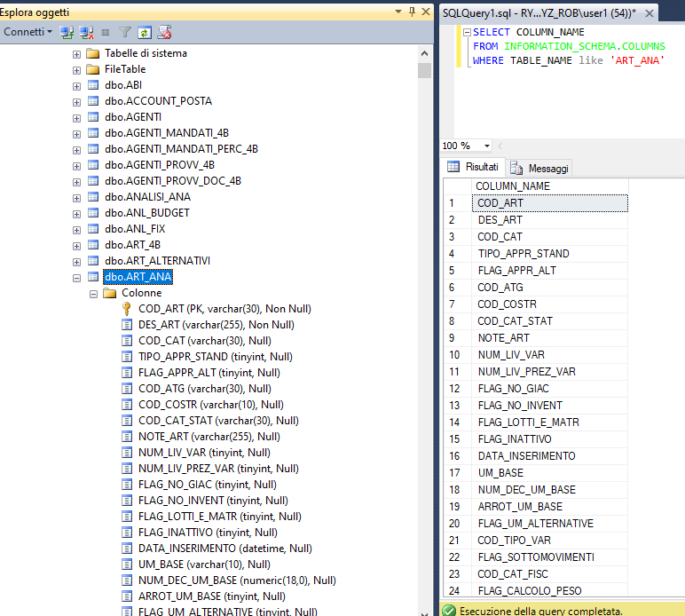Select the COD_COSTR (varchar(10), Null) tree item
Viewport: 685px width, 616px height.
pos(211,405)
